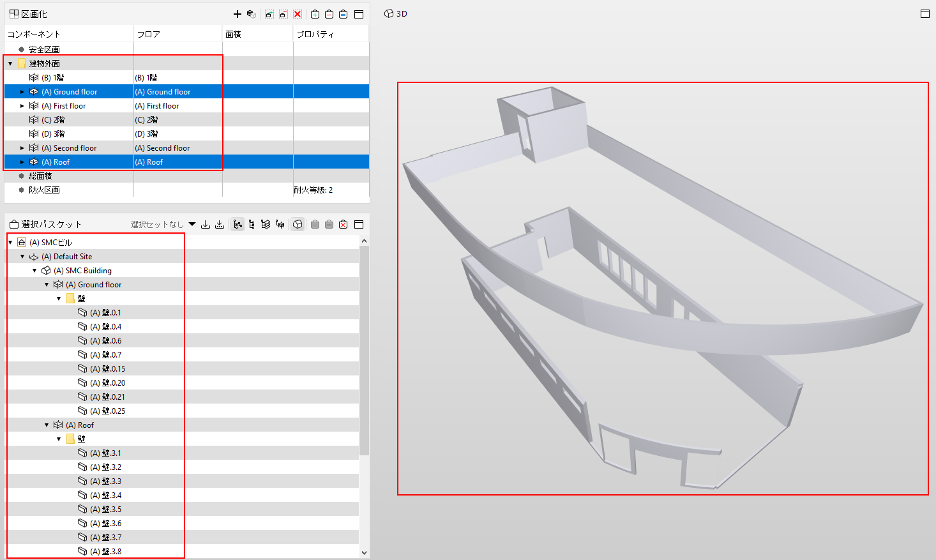
Task: Remove from selection with the red-minus dashed icon
Action: point(283,14)
